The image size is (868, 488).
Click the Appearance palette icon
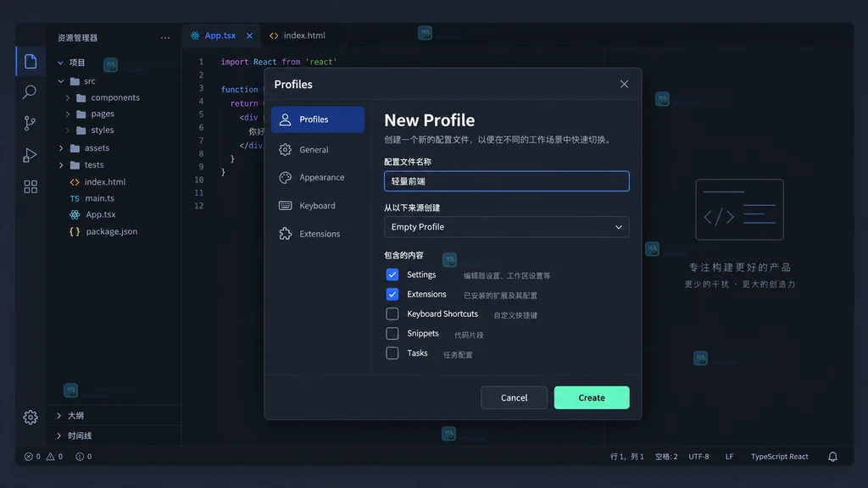point(285,177)
